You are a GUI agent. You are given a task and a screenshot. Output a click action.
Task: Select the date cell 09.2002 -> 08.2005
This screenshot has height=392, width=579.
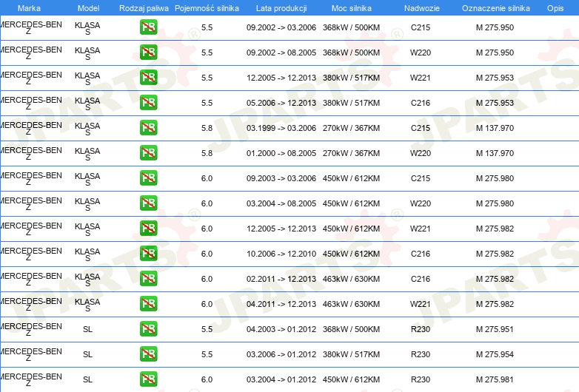click(x=281, y=53)
